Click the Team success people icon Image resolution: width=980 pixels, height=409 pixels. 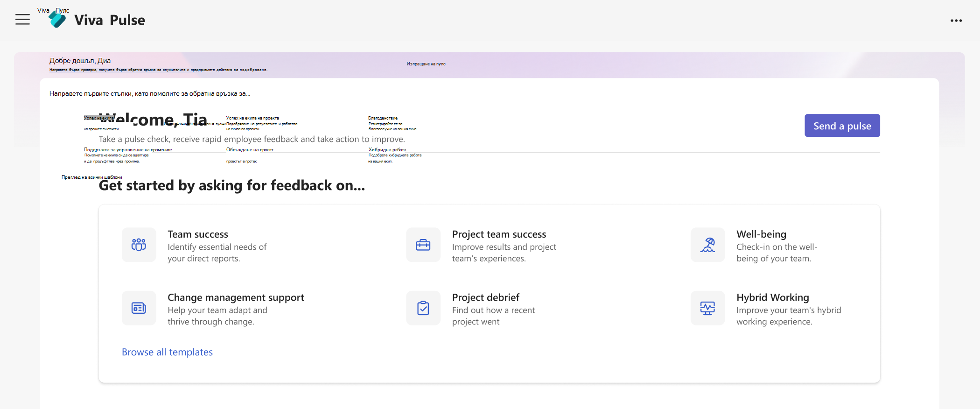click(139, 245)
